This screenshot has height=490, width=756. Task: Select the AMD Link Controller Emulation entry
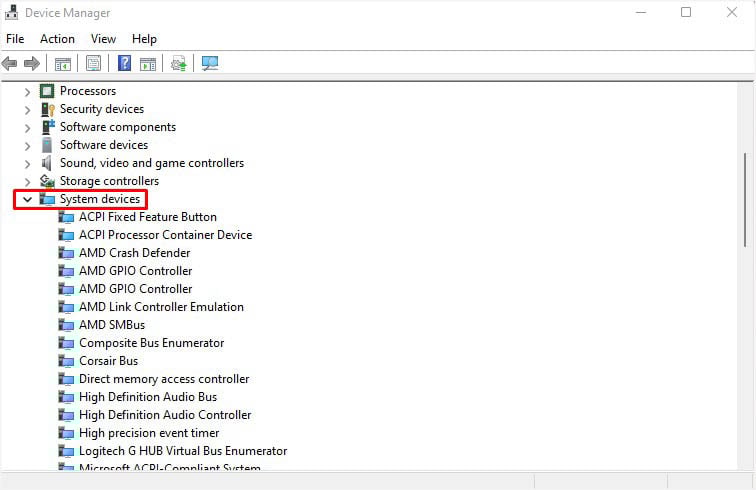161,307
